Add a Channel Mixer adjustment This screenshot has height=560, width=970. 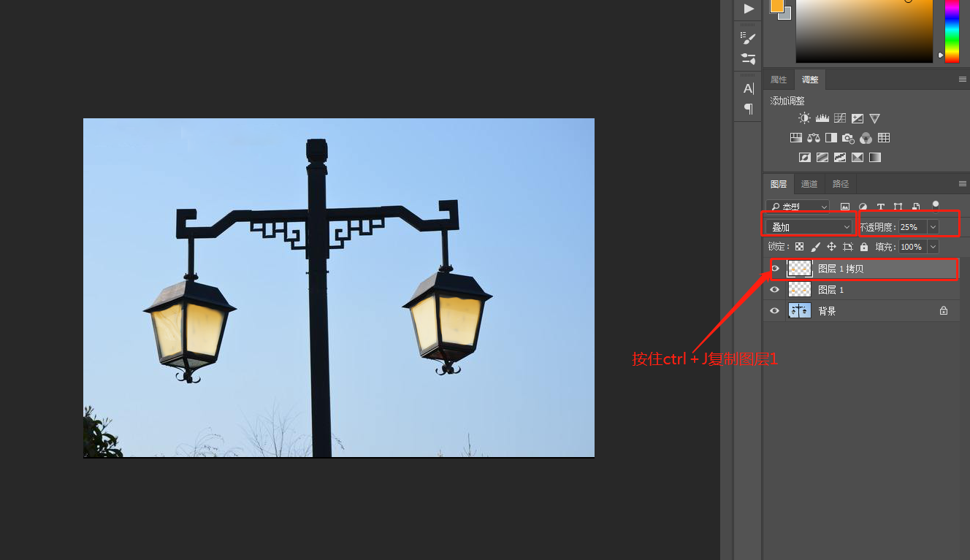point(866,137)
